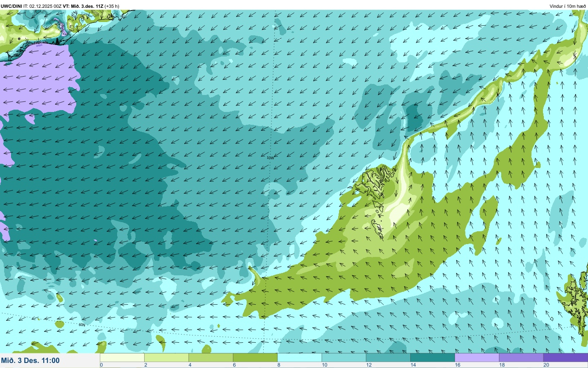Click the "Mið. 3 Des. 11:00" time label

30,360
